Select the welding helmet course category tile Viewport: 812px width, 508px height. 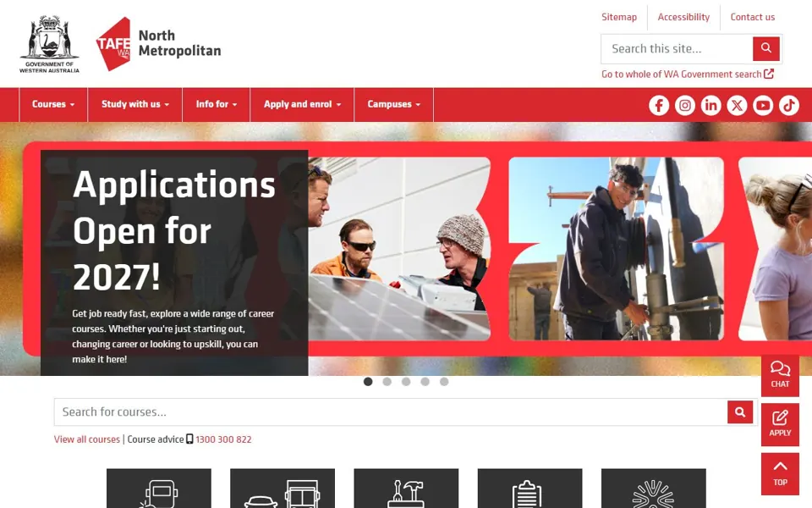(159, 489)
